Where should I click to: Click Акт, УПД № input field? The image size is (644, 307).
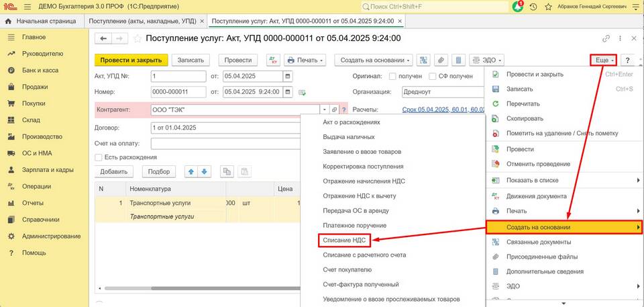click(178, 77)
